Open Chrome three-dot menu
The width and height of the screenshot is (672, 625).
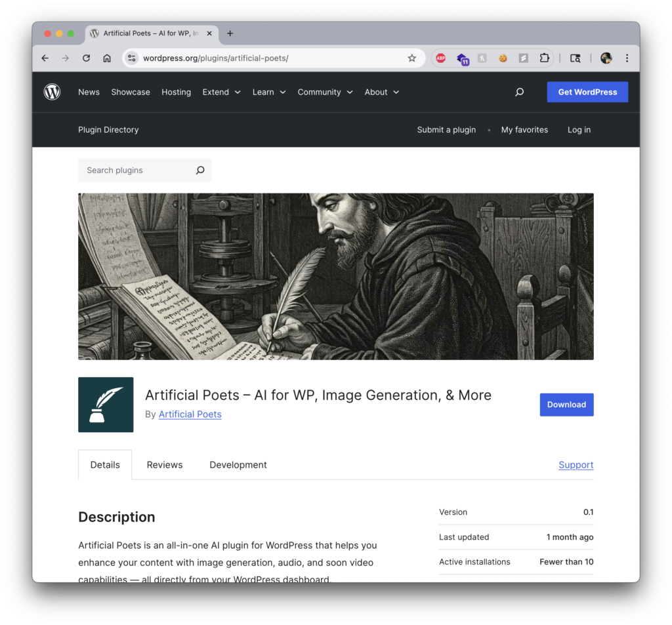(x=627, y=58)
